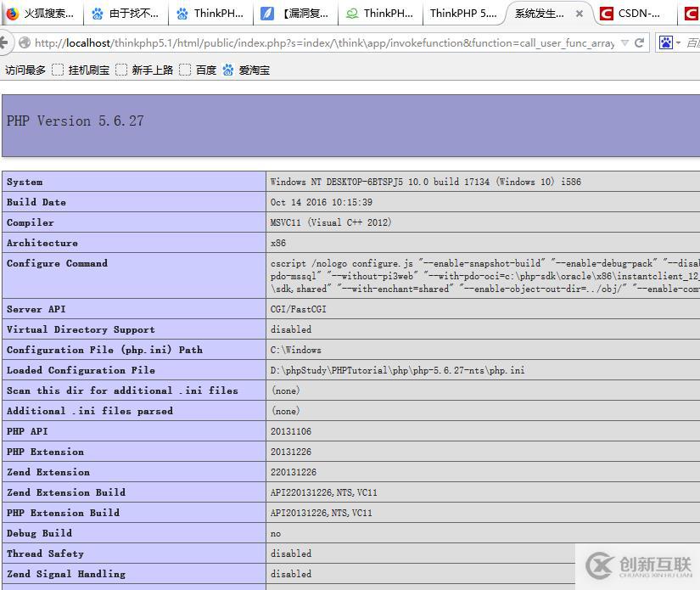Click the PHP Extension Build value
Screen dimensions: 700x590
(321, 513)
